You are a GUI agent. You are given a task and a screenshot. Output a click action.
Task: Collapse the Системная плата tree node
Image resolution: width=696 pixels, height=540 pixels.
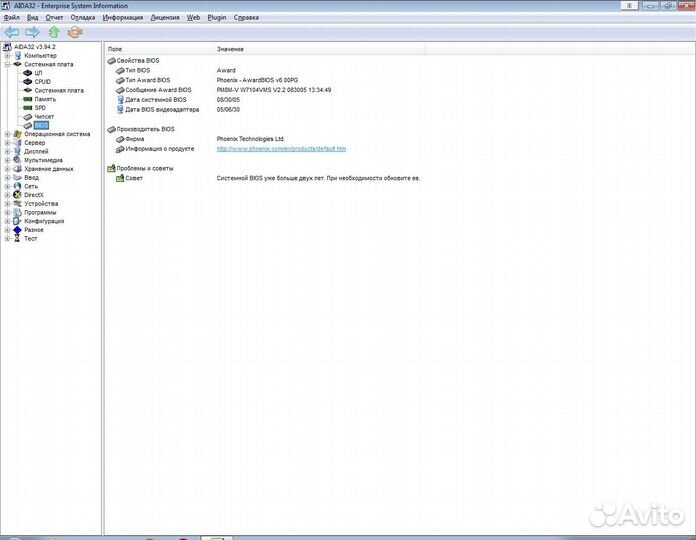point(6,64)
